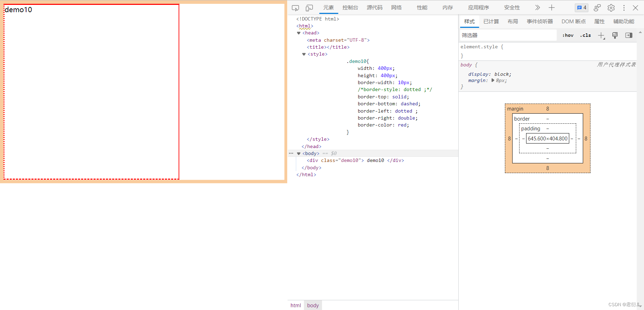Select the div class demo10 node
Image resolution: width=644 pixels, height=310 pixels.
[355, 161]
